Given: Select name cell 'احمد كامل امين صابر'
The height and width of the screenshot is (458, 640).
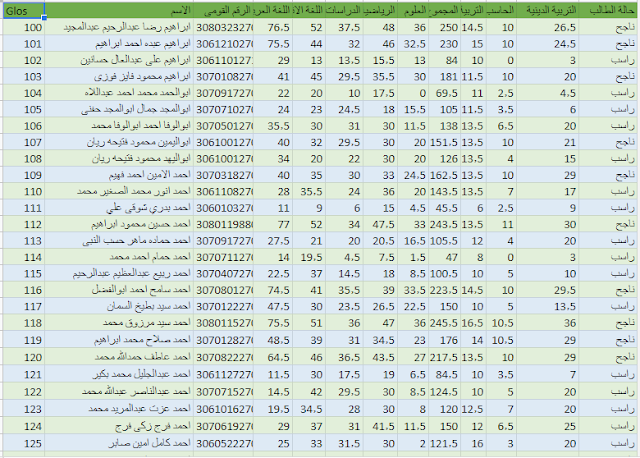Looking at the screenshot, I should 119,443.
